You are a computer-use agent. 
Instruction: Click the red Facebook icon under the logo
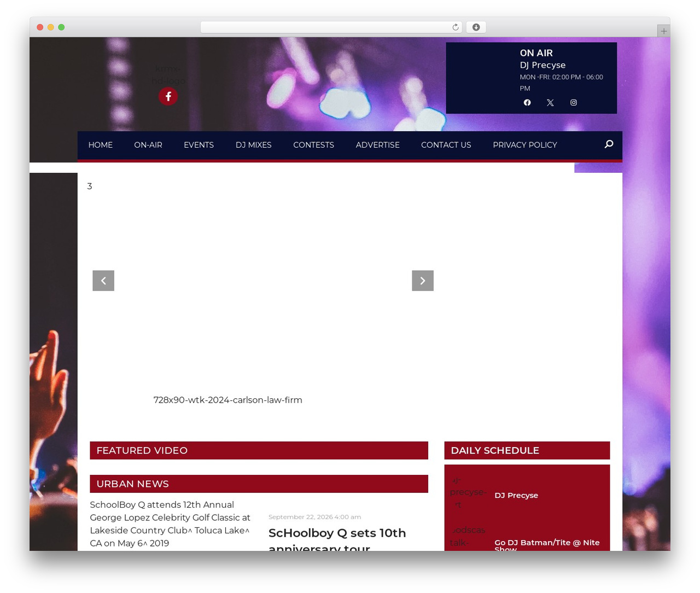pyautogui.click(x=168, y=96)
